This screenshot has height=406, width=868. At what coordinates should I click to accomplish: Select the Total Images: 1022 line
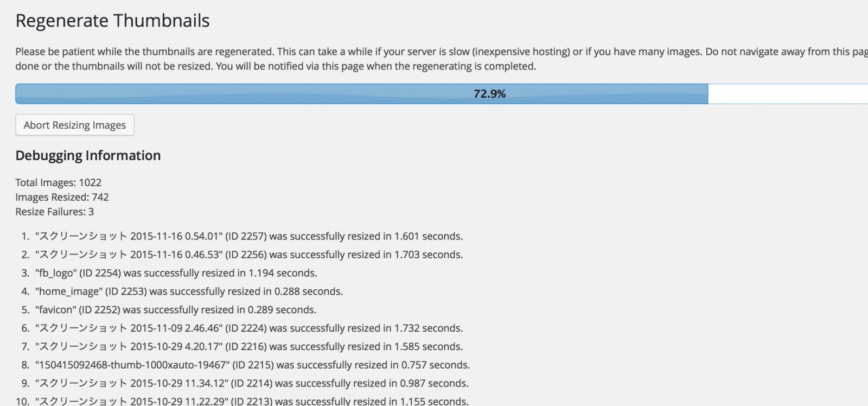pyautogui.click(x=59, y=182)
